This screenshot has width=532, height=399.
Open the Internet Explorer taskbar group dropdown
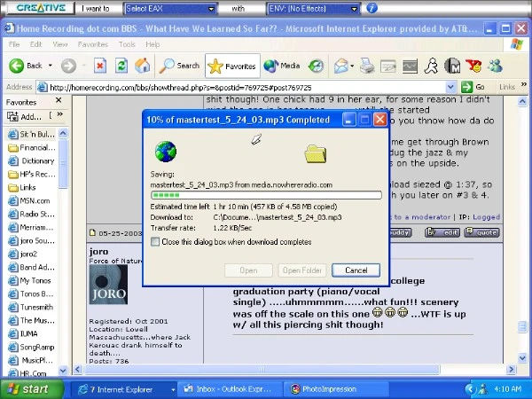click(x=173, y=390)
